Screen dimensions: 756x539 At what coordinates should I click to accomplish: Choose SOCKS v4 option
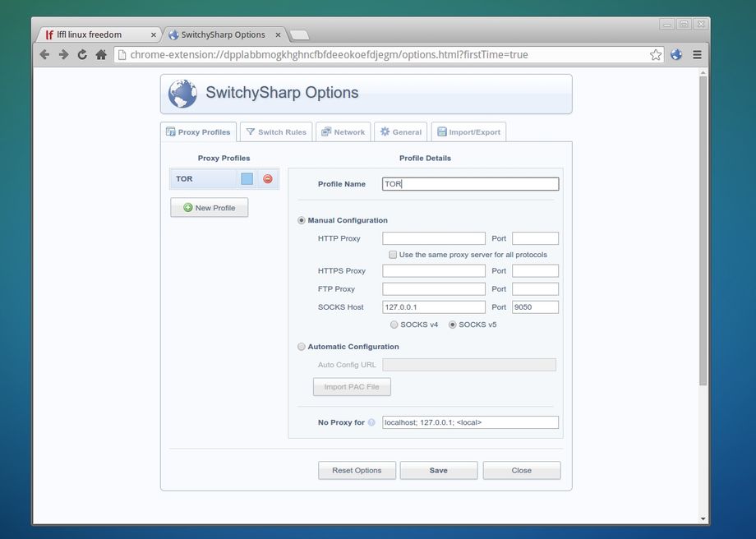click(394, 325)
